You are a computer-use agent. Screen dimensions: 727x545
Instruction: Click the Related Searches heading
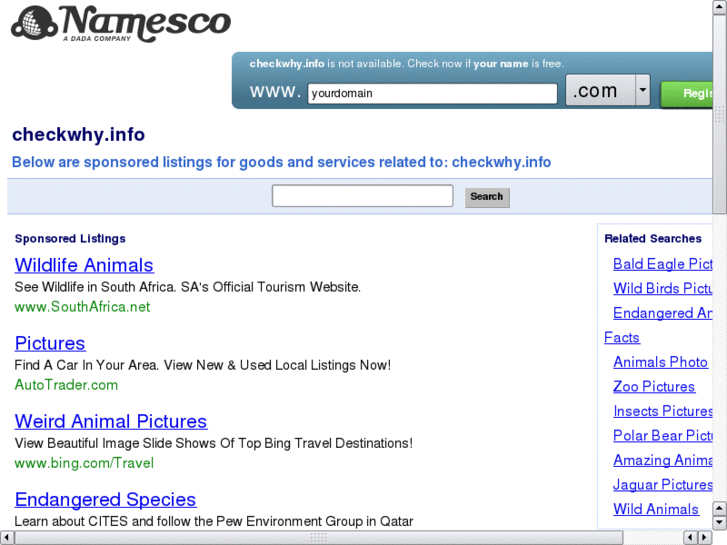(653, 238)
